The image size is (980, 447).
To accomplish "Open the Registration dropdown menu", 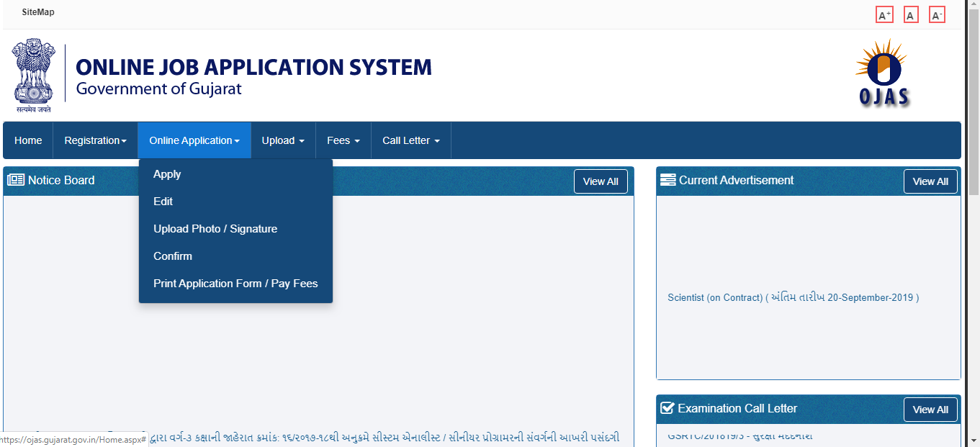I will 94,140.
